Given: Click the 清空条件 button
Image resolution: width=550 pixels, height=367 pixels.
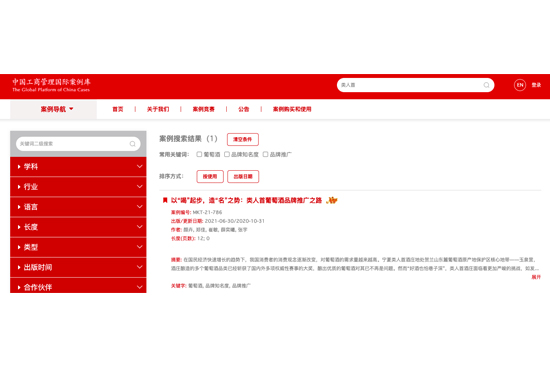Looking at the screenshot, I should click(243, 139).
